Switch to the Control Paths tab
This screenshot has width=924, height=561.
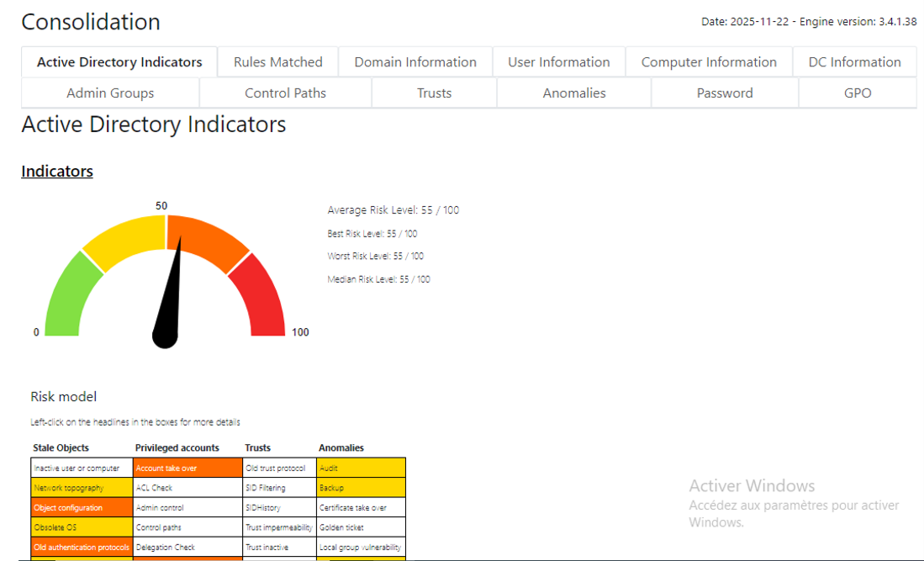coord(285,93)
